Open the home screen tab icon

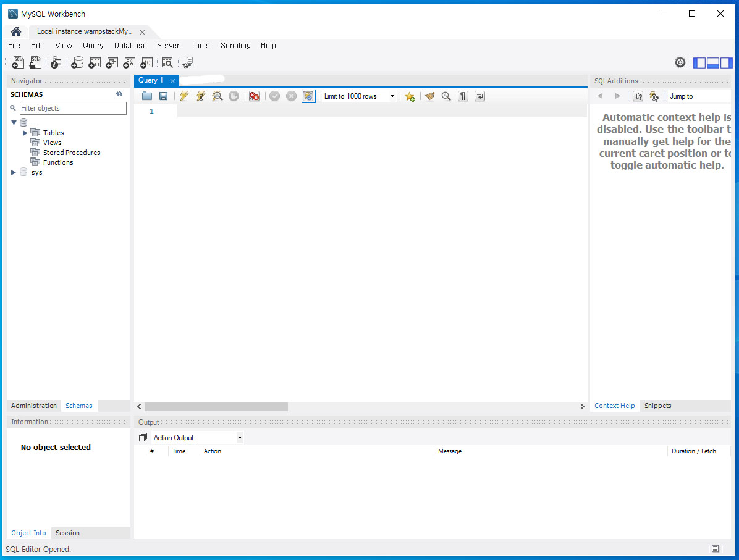(x=16, y=31)
